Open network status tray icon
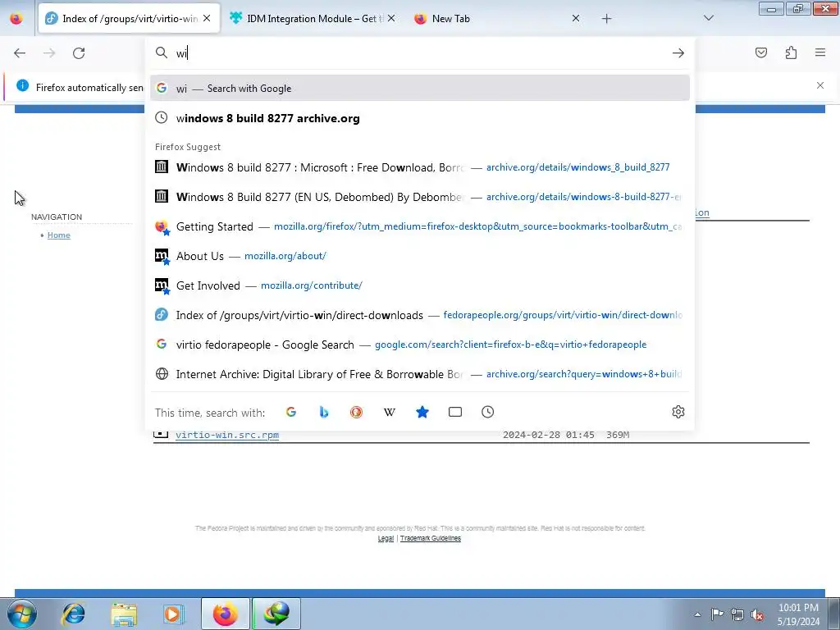 pos(737,614)
